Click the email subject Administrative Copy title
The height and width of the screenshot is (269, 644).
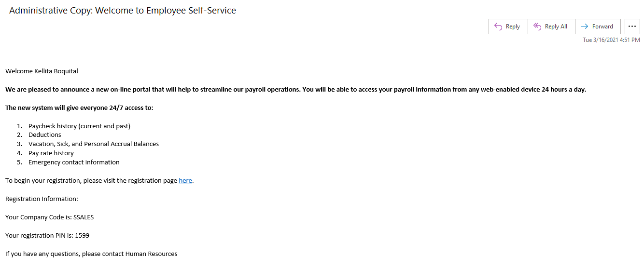click(123, 10)
